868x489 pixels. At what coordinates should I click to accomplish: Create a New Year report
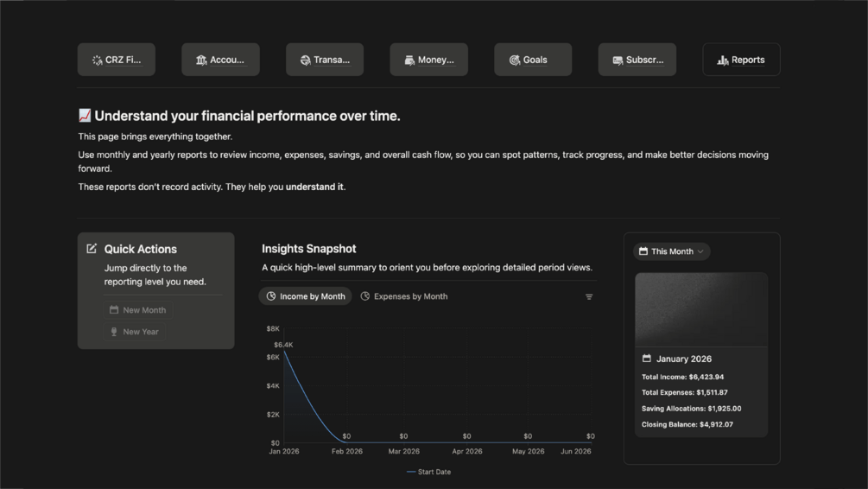click(x=134, y=332)
